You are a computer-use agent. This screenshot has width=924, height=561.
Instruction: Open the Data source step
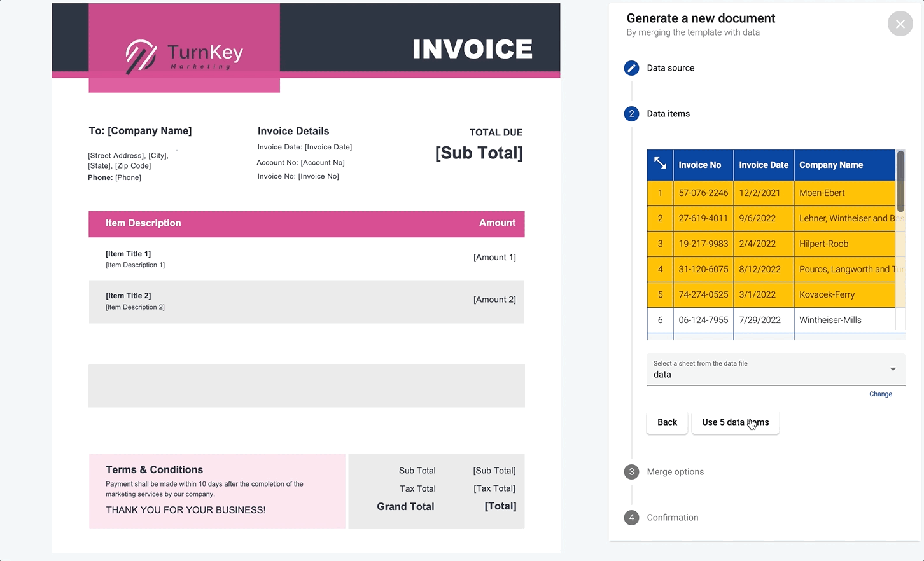coord(670,68)
